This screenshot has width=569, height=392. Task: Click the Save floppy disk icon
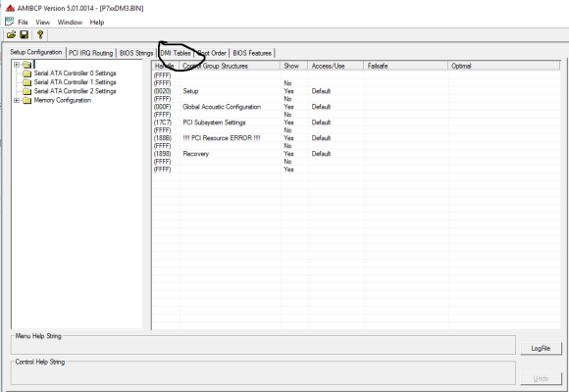click(25, 35)
